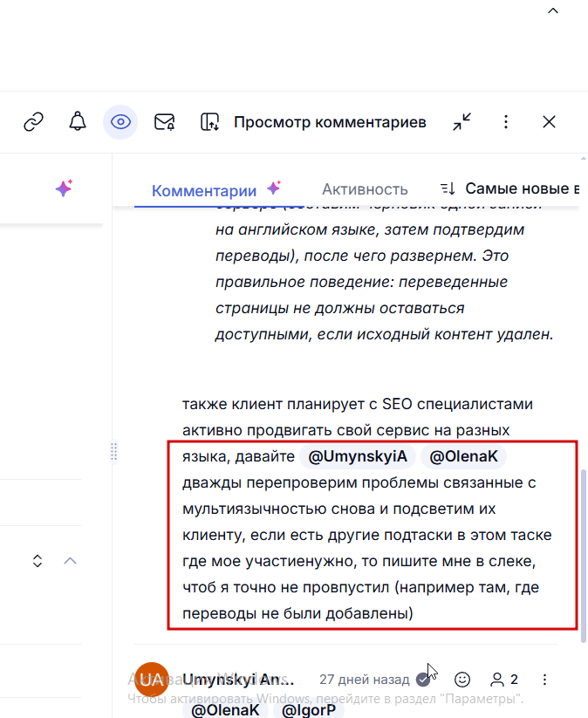Click the text также клиент планирует с SEO
Viewport: 588px width, 718px height.
pos(297,404)
